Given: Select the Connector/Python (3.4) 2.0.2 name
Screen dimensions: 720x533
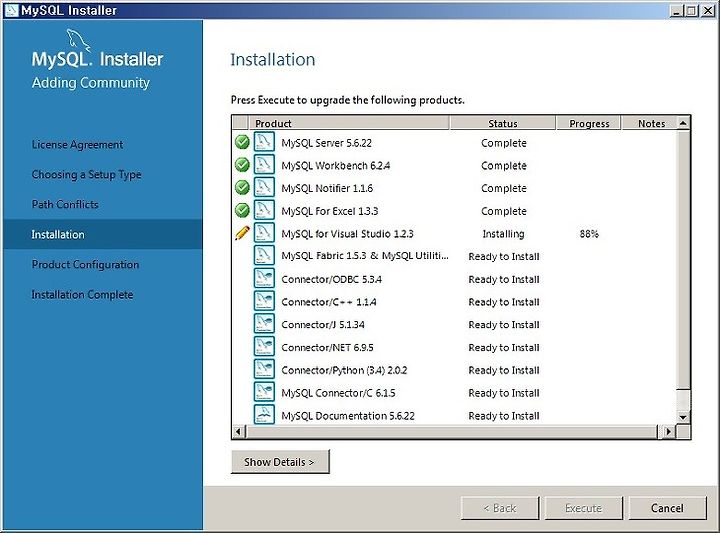Looking at the screenshot, I should coord(344,370).
